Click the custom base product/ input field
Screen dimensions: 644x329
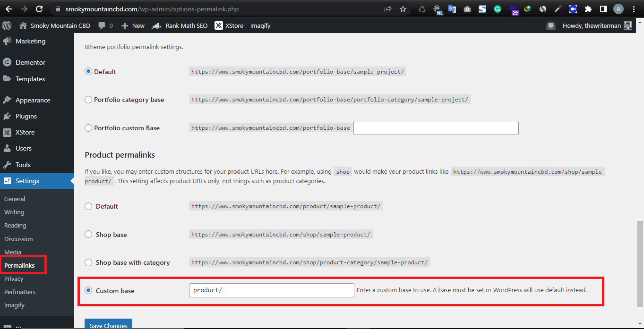pyautogui.click(x=271, y=290)
